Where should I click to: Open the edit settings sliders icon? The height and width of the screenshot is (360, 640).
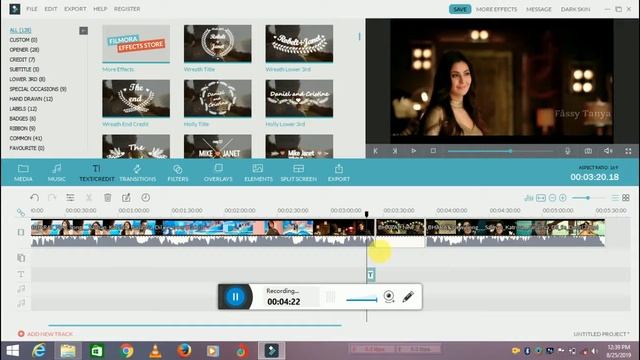pos(70,198)
